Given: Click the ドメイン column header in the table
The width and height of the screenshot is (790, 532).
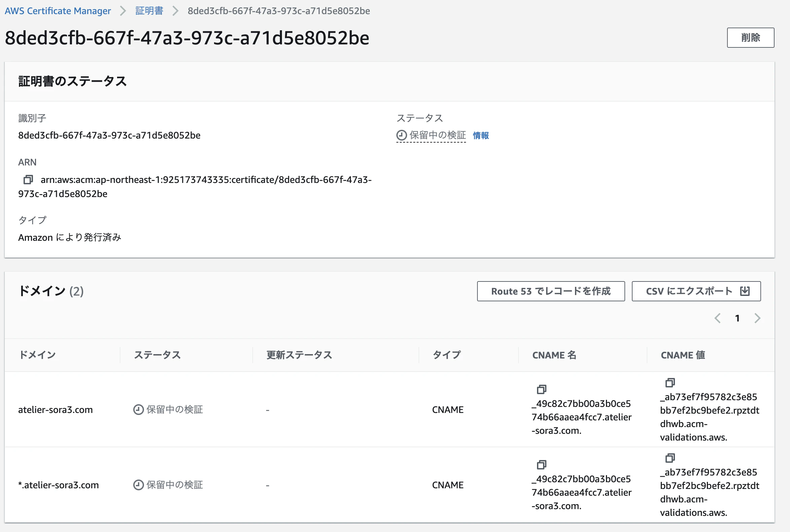Looking at the screenshot, I should (37, 355).
